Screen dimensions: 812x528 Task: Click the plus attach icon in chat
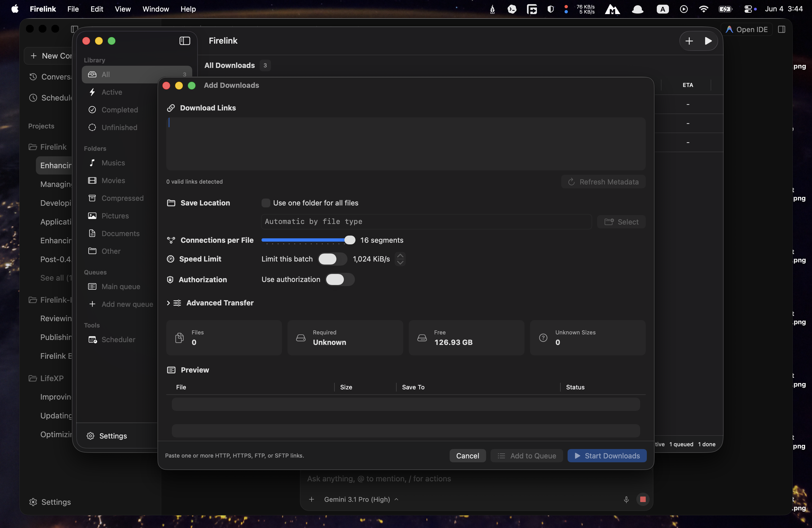312,499
